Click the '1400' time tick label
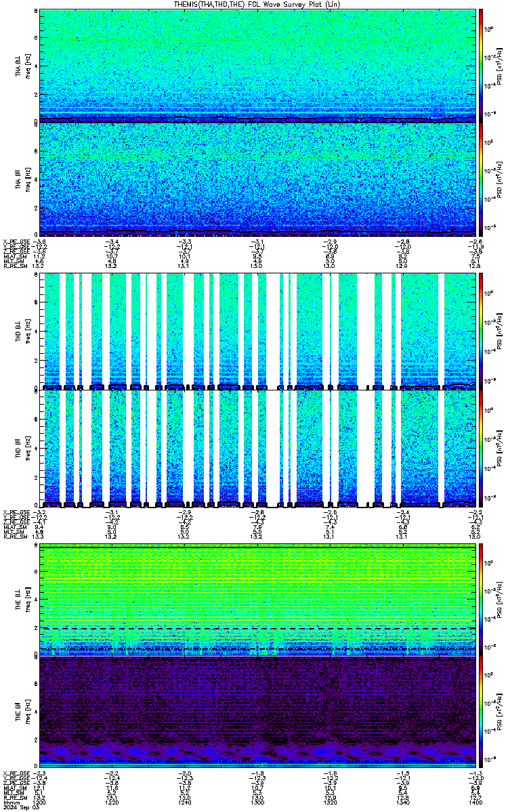Screen dimensions: 508x812 475,803
